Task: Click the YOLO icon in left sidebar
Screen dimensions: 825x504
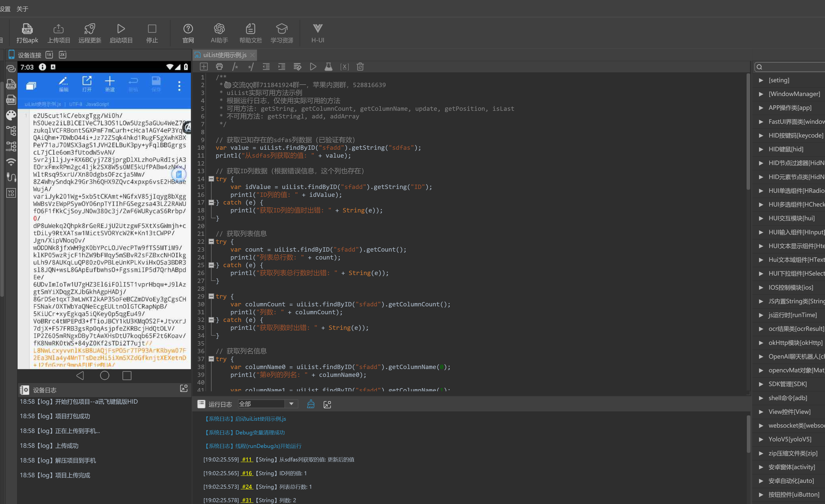Action: [11, 193]
